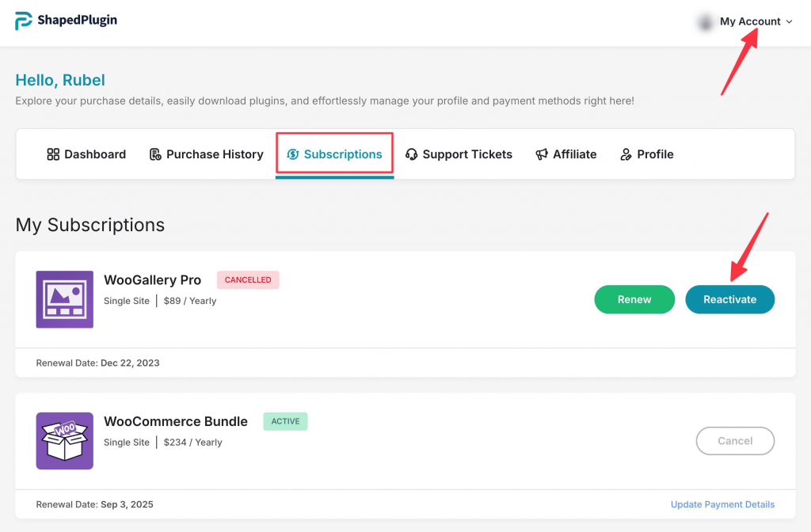Screen dimensions: 811x532
Task: Click the CANCELLED status badge
Action: pos(248,279)
